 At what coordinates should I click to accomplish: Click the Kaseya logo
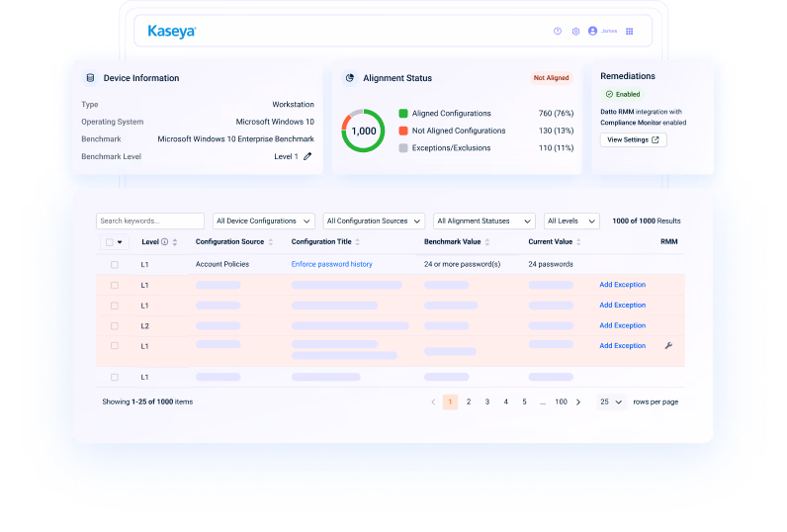(172, 31)
